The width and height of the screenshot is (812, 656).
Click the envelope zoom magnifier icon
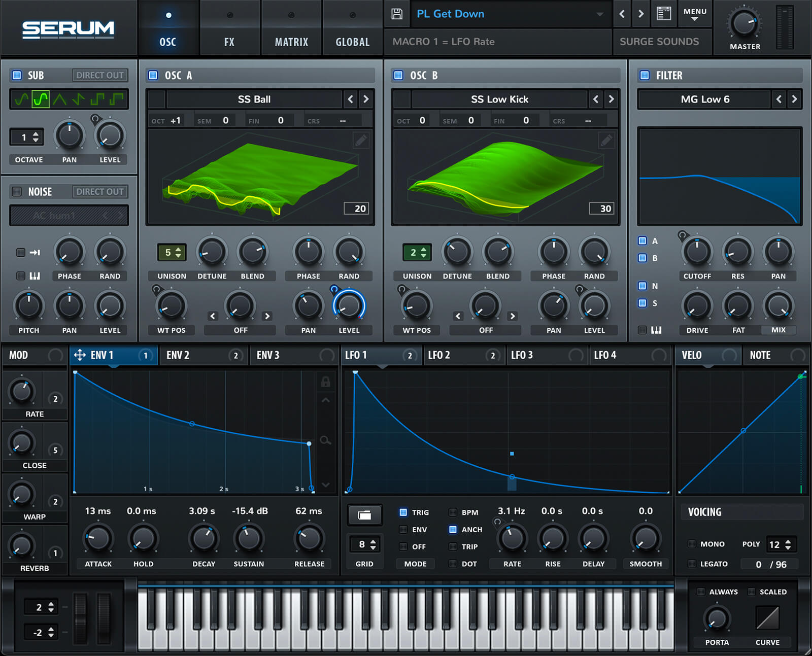[x=326, y=440]
